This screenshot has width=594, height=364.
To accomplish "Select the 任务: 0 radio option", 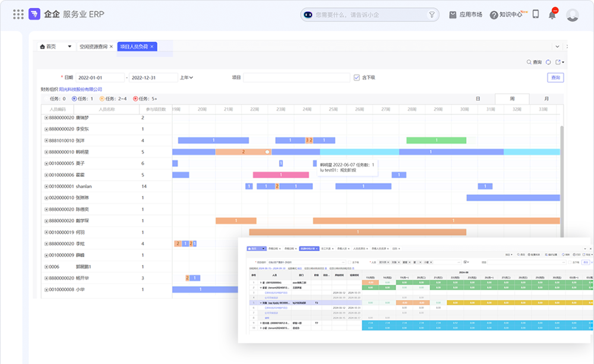I will (x=47, y=99).
